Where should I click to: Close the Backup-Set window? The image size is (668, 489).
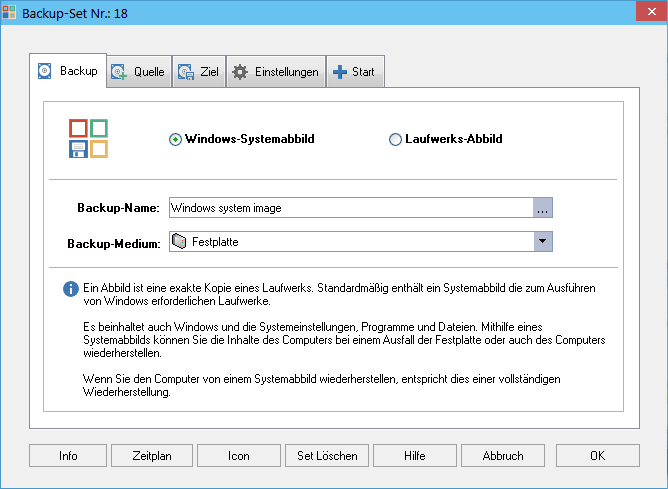[x=651, y=11]
